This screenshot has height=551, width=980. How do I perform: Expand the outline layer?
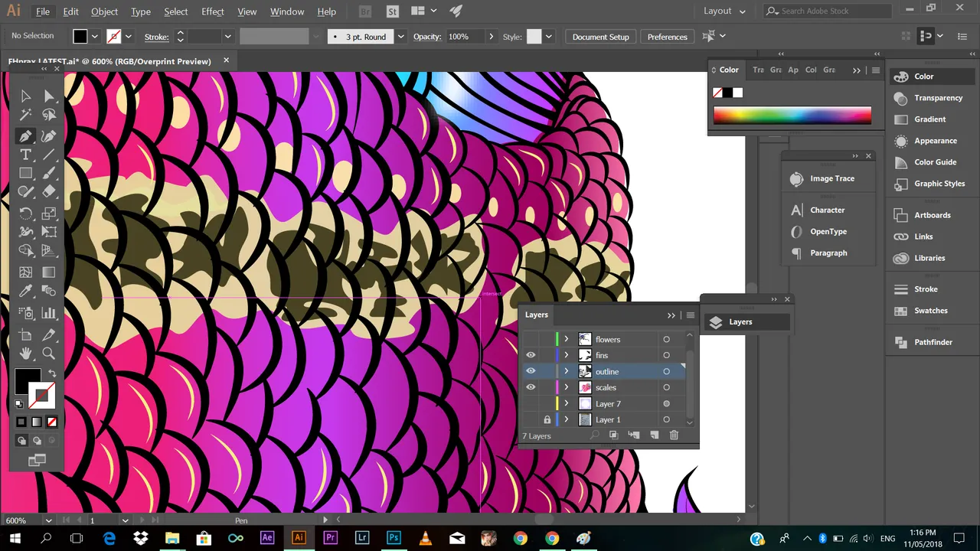click(x=567, y=371)
